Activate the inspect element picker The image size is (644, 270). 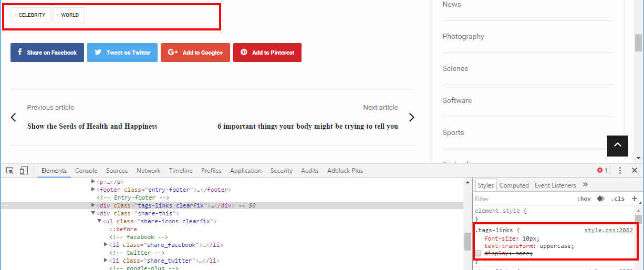tap(10, 171)
